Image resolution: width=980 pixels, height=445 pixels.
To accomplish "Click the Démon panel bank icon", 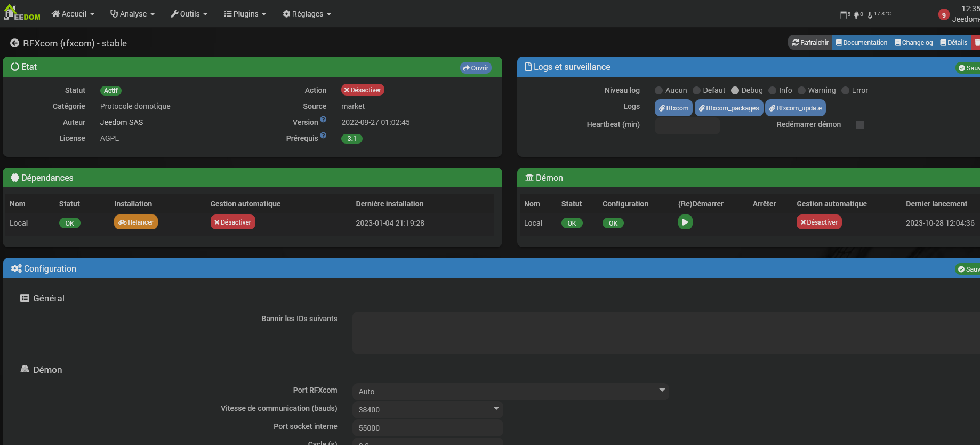I will pos(529,178).
